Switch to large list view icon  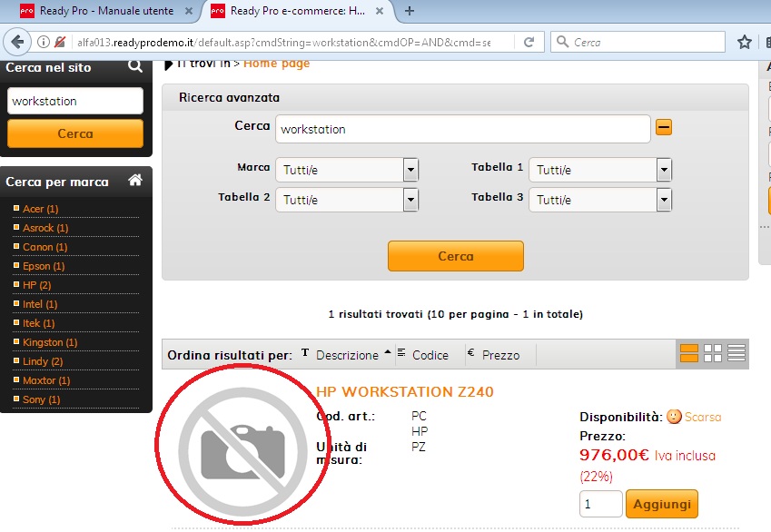point(689,353)
